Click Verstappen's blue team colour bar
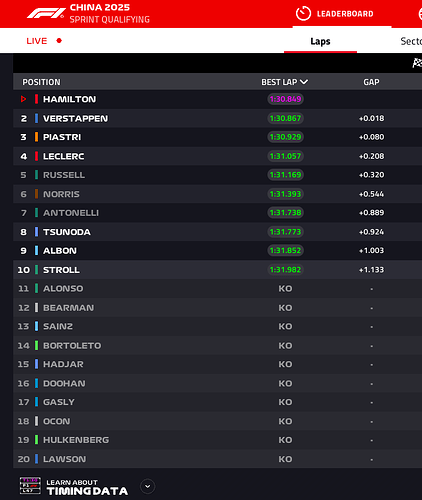422x500 pixels. 36,118
